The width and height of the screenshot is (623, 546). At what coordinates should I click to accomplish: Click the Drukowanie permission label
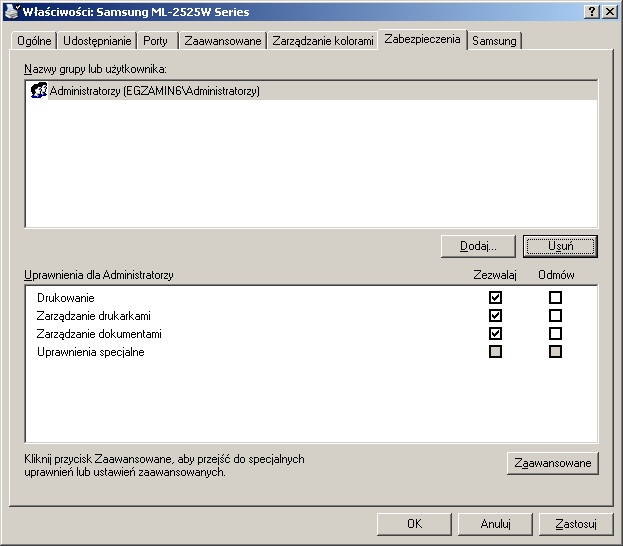tap(66, 298)
